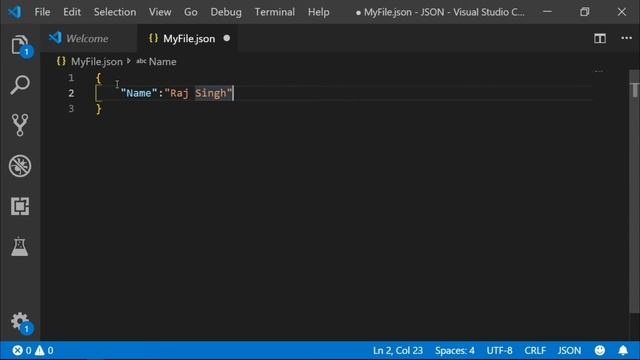Click Spaces: 4 indentation setting

point(455,350)
